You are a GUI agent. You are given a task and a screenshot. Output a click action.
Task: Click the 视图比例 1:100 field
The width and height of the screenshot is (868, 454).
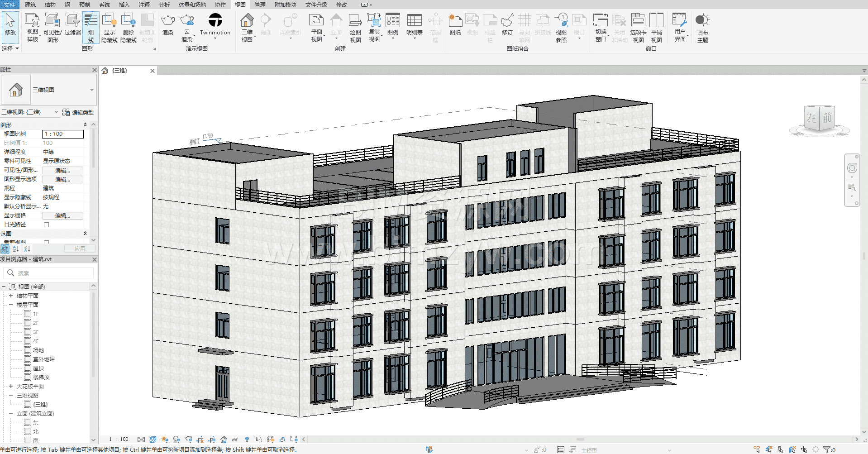coord(63,134)
